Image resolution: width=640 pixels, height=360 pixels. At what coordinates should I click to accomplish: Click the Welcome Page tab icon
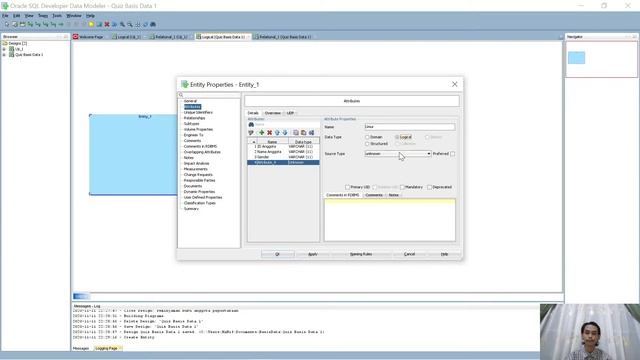pos(76,37)
